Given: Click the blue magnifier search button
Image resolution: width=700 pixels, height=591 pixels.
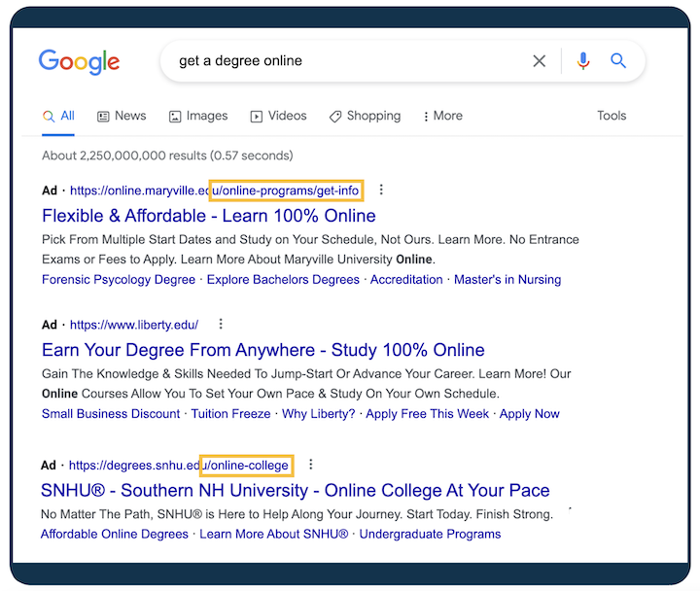Looking at the screenshot, I should [618, 60].
